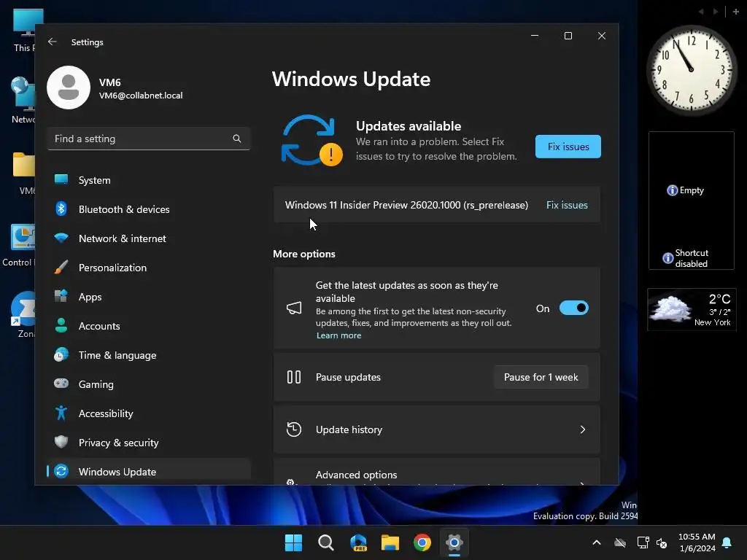This screenshot has height=560, width=747.
Task: Open Update history chevron
Action: pos(583,429)
